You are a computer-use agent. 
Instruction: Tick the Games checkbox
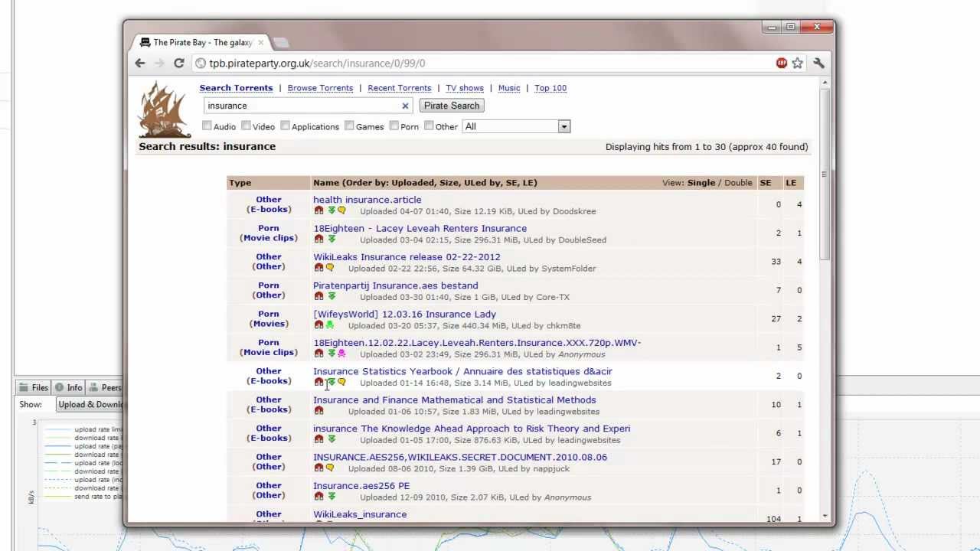click(x=349, y=126)
